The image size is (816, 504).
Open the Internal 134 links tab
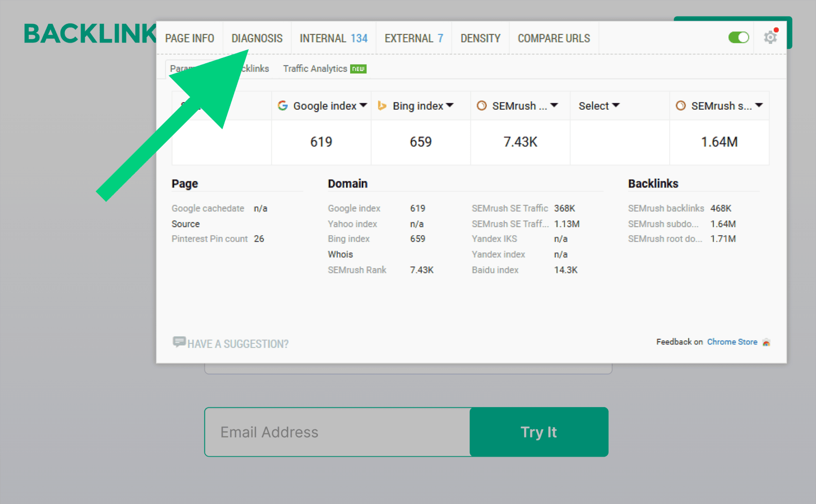333,38
